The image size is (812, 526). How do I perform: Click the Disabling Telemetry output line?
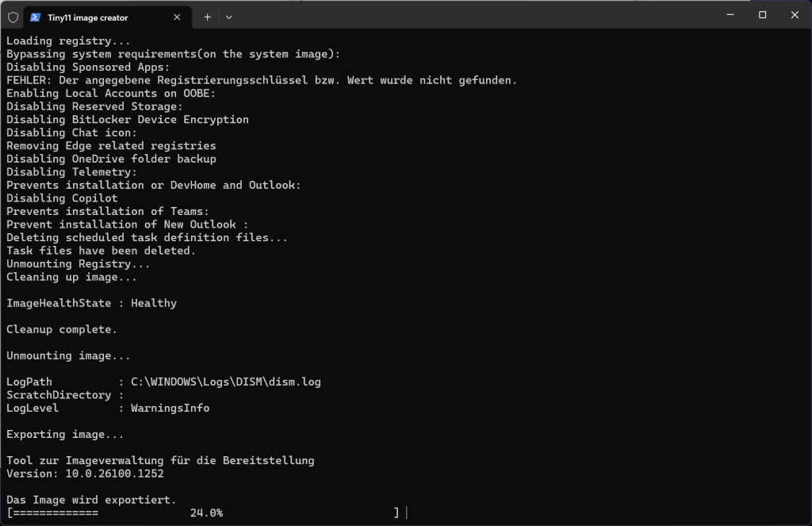click(x=71, y=172)
